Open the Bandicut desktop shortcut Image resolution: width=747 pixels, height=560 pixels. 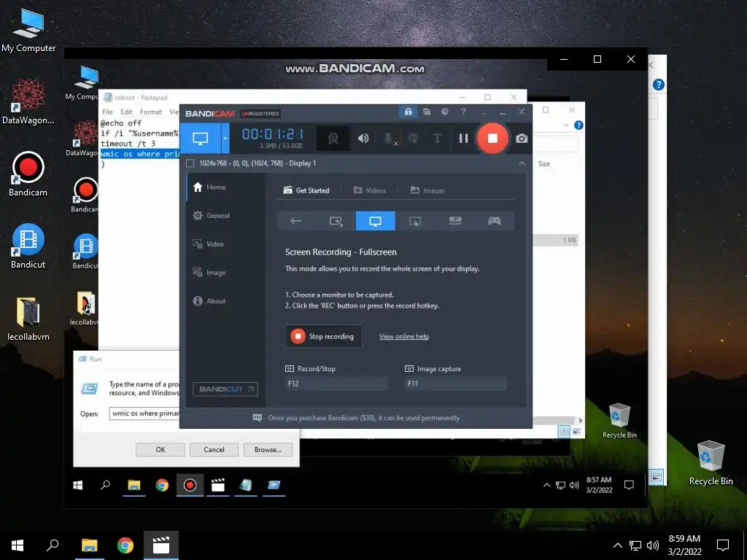tap(28, 246)
